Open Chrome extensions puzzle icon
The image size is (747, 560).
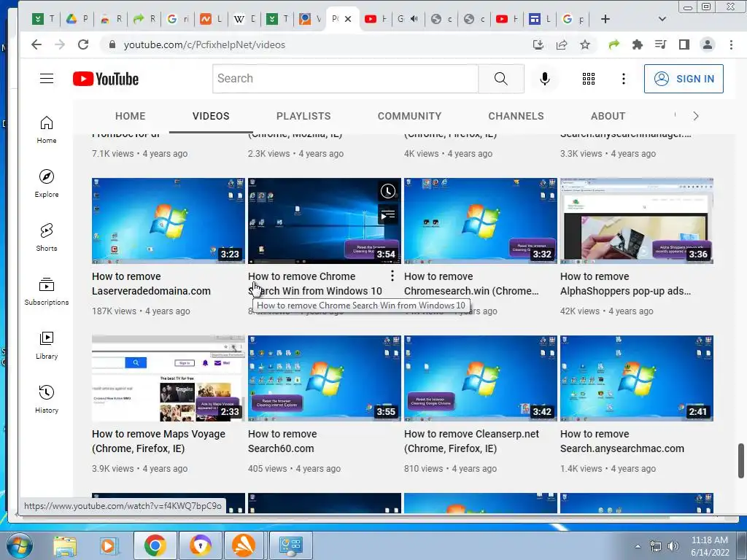pos(637,44)
